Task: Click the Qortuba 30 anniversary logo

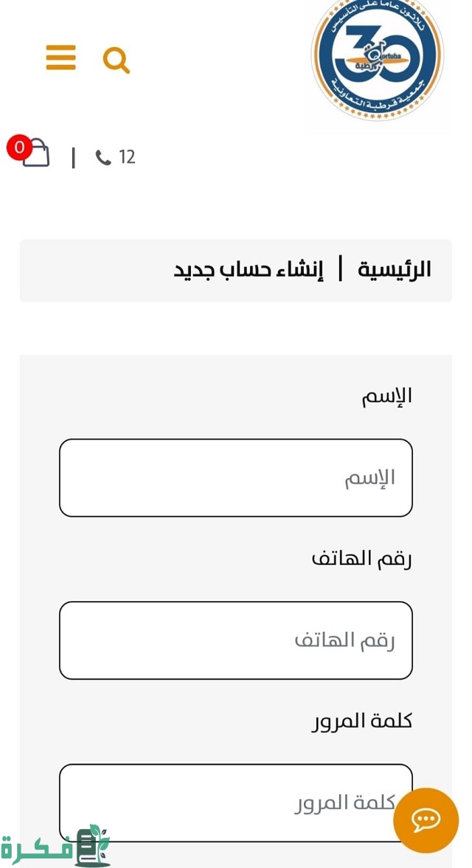Action: click(377, 59)
